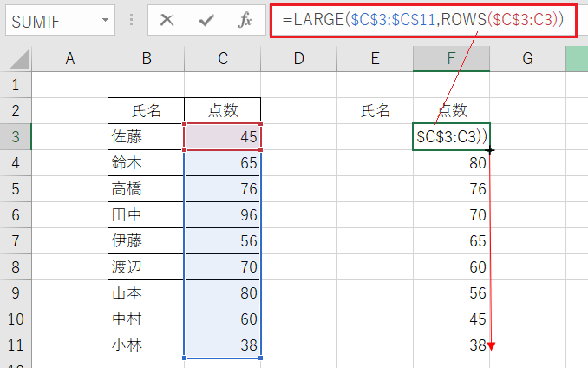Viewport: 588px width, 368px height.
Task: Click score 38 in column C
Action: (x=223, y=345)
